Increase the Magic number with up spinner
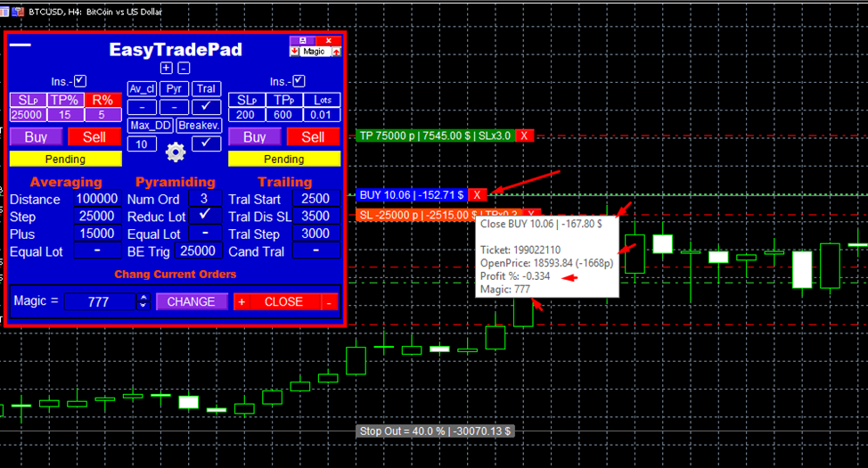The height and width of the screenshot is (468, 868). [x=143, y=298]
